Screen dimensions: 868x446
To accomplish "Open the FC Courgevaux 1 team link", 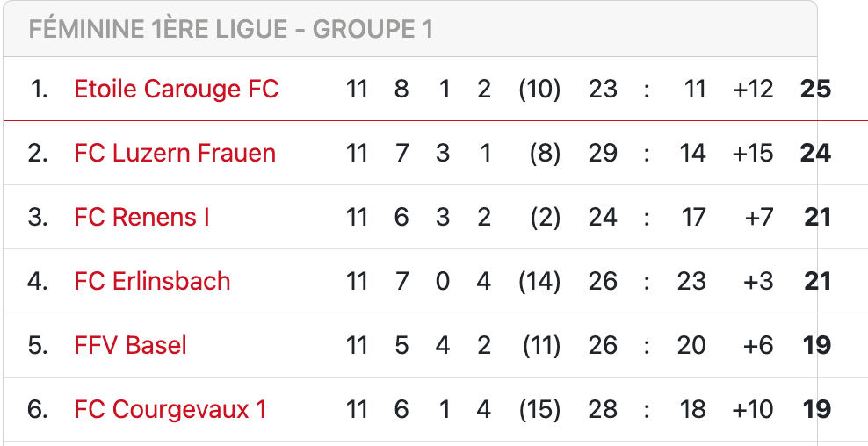I will tap(170, 409).
